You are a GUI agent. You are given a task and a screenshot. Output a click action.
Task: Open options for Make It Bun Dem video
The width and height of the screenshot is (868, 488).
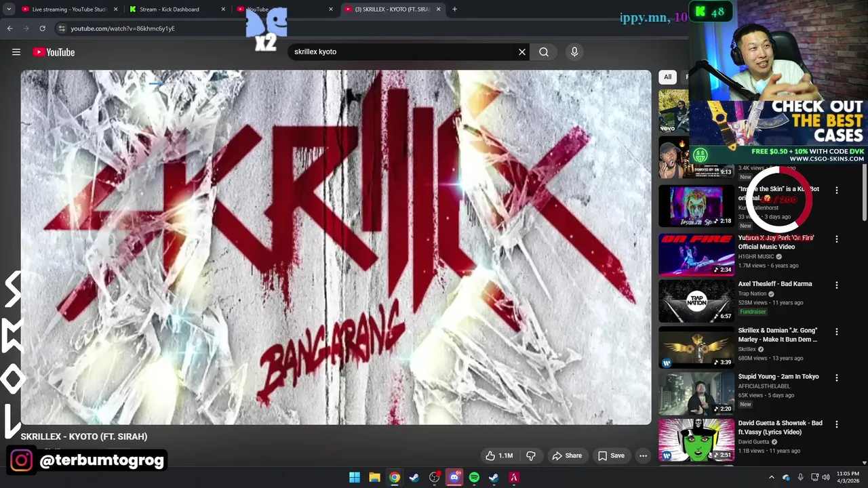coord(836,331)
